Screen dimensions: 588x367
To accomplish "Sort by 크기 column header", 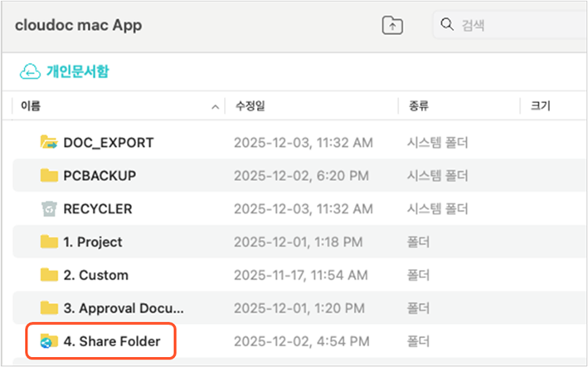I will pos(540,105).
